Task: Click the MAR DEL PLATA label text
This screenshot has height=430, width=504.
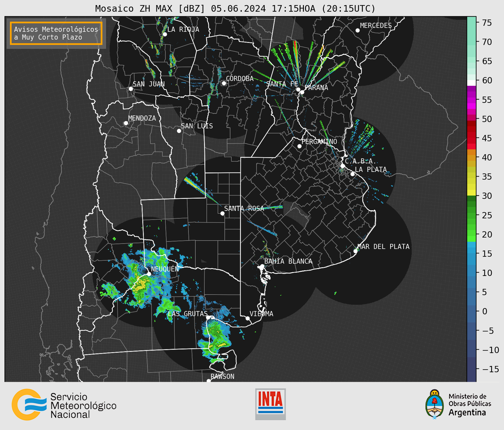Action: click(x=383, y=247)
